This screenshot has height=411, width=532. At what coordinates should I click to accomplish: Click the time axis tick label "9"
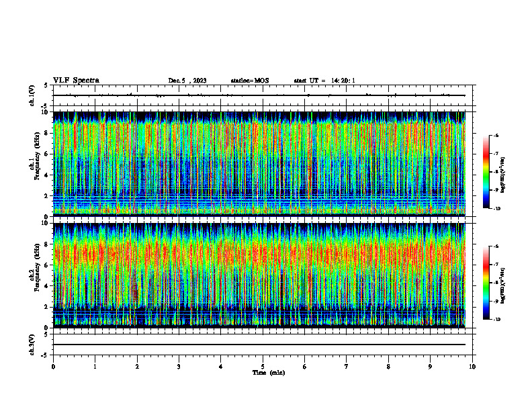pyautogui.click(x=430, y=367)
